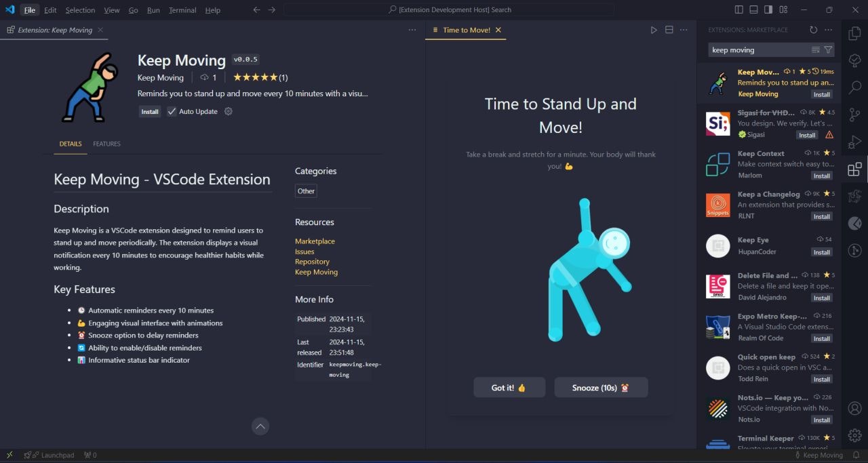Select the Extension: Keep Moving editor tab
This screenshot has height=463, width=868.
(55, 30)
